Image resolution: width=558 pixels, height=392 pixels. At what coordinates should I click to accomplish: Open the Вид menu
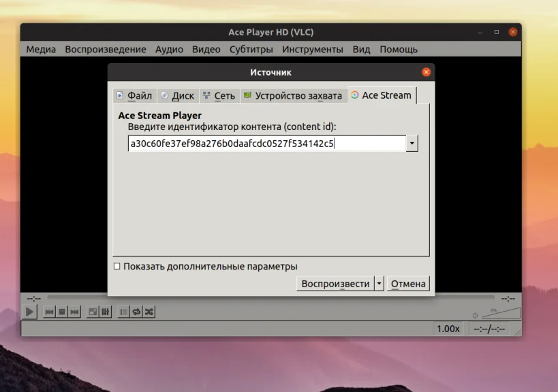point(361,49)
